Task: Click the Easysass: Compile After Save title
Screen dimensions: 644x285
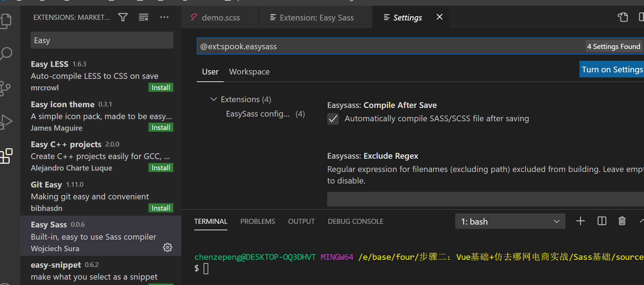Action: click(382, 105)
